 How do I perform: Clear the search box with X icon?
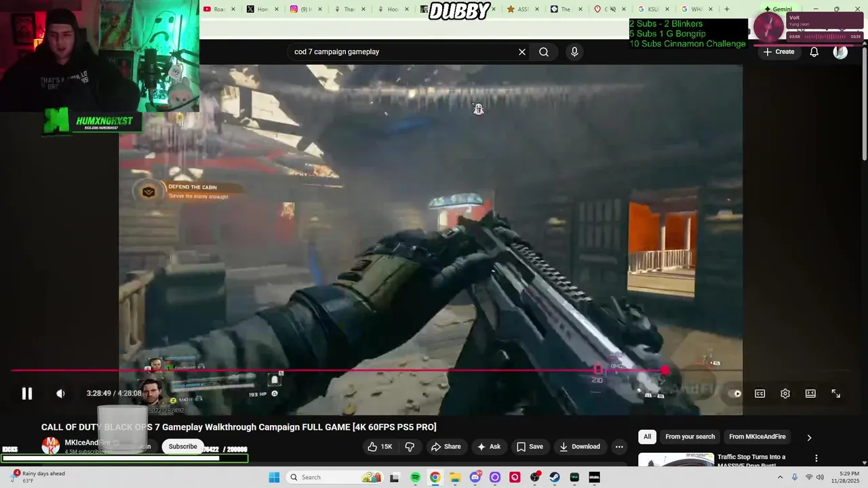click(x=522, y=52)
